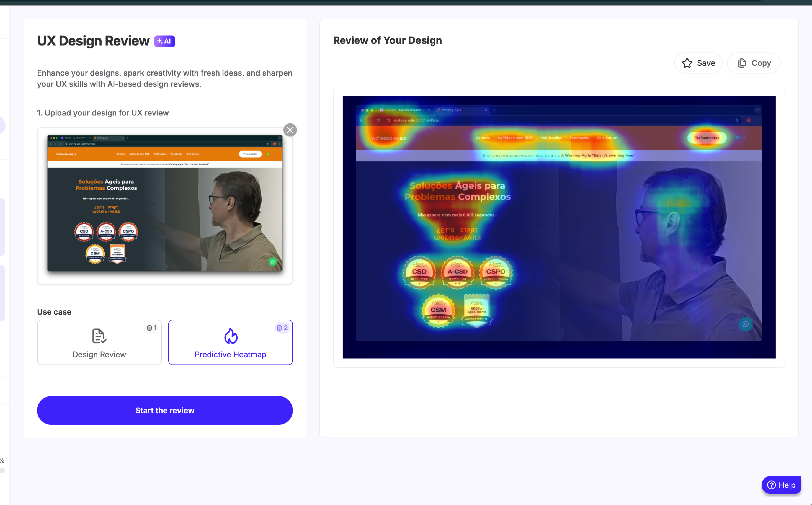Image resolution: width=812 pixels, height=505 pixels.
Task: Click the Help question mark icon
Action: (771, 485)
